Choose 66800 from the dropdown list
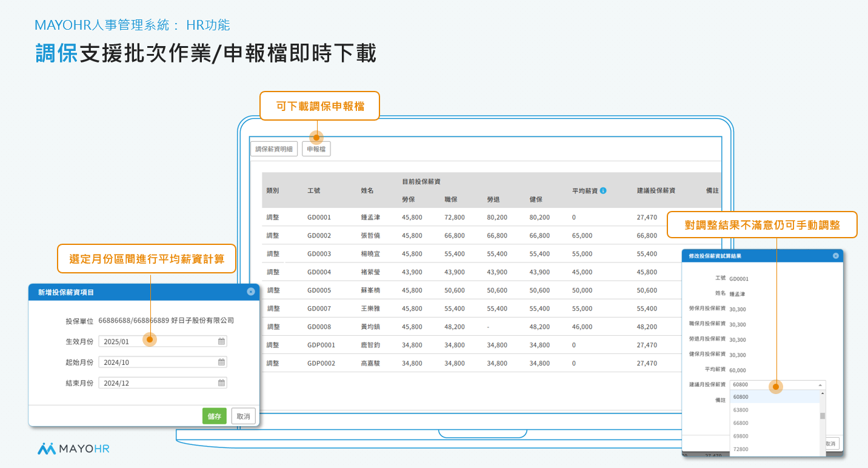868x468 pixels. [774, 423]
